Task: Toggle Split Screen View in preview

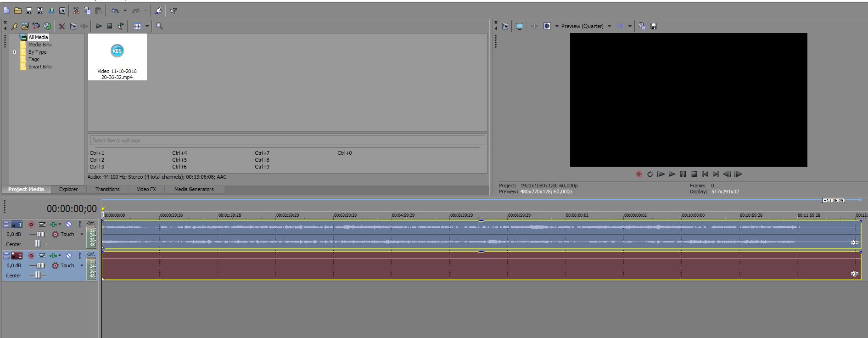Action: [x=547, y=26]
